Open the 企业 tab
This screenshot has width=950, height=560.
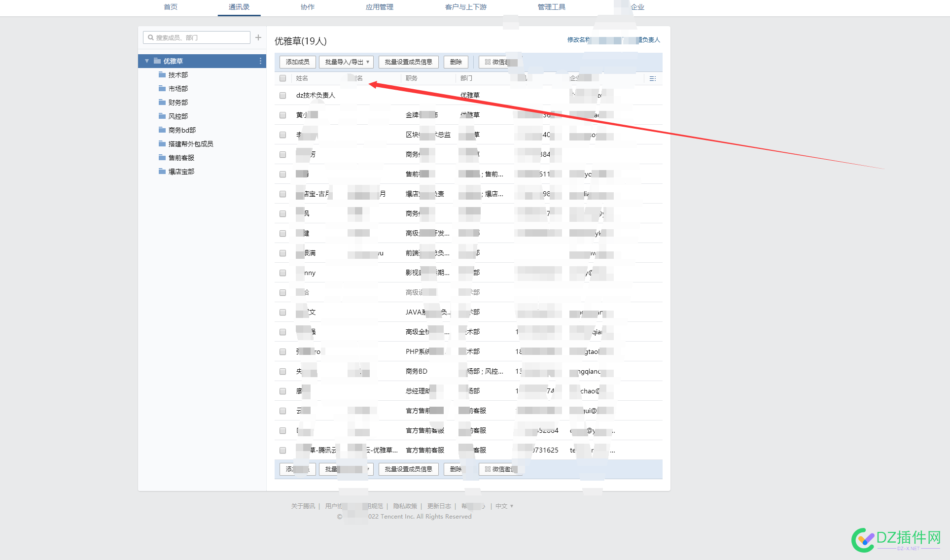(x=637, y=7)
